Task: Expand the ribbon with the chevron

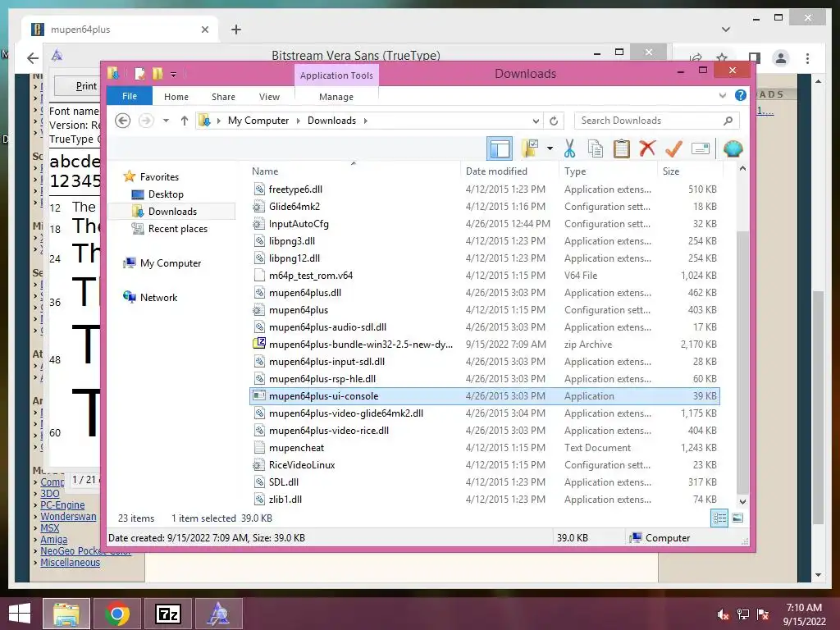Action: pos(722,95)
